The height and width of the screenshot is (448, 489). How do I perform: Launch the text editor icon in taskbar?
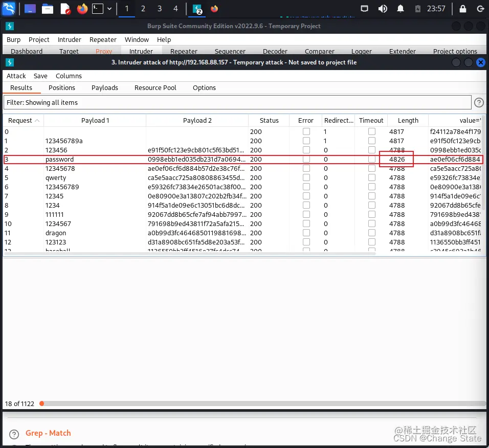65,9
